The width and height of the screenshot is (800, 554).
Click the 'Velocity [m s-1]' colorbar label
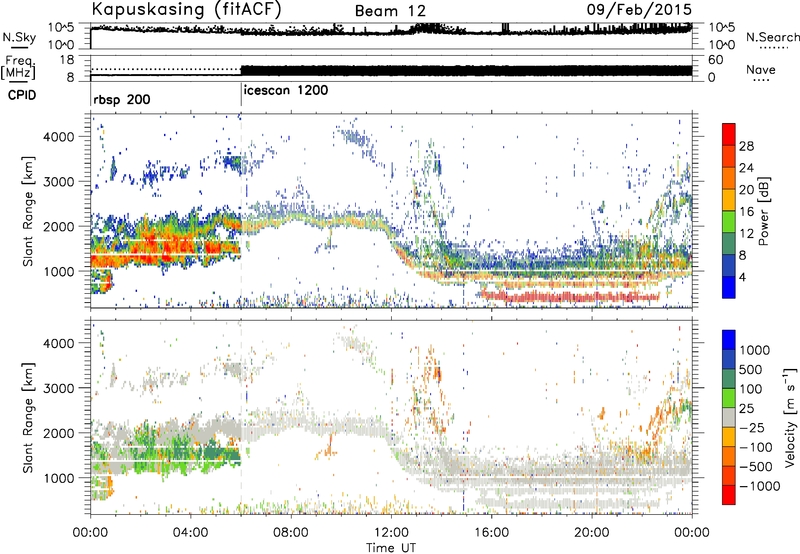(x=790, y=417)
